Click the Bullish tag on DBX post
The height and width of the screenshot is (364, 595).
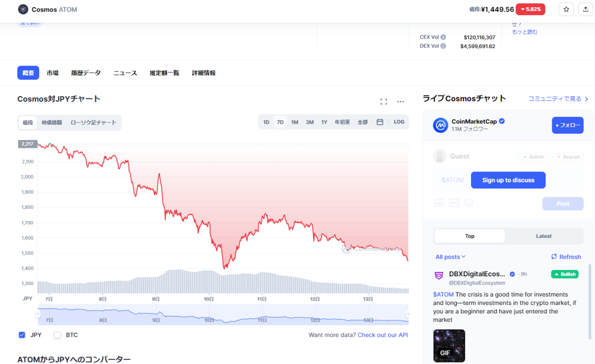point(565,274)
